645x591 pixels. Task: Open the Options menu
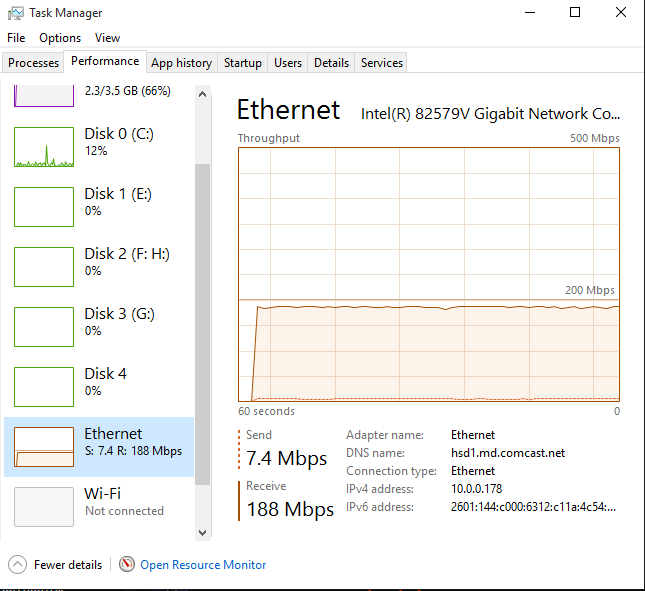click(x=60, y=38)
